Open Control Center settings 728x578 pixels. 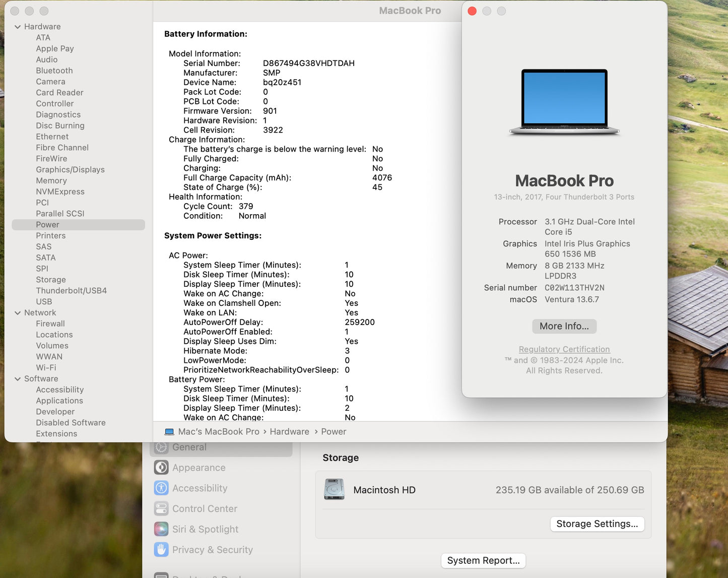click(x=204, y=508)
